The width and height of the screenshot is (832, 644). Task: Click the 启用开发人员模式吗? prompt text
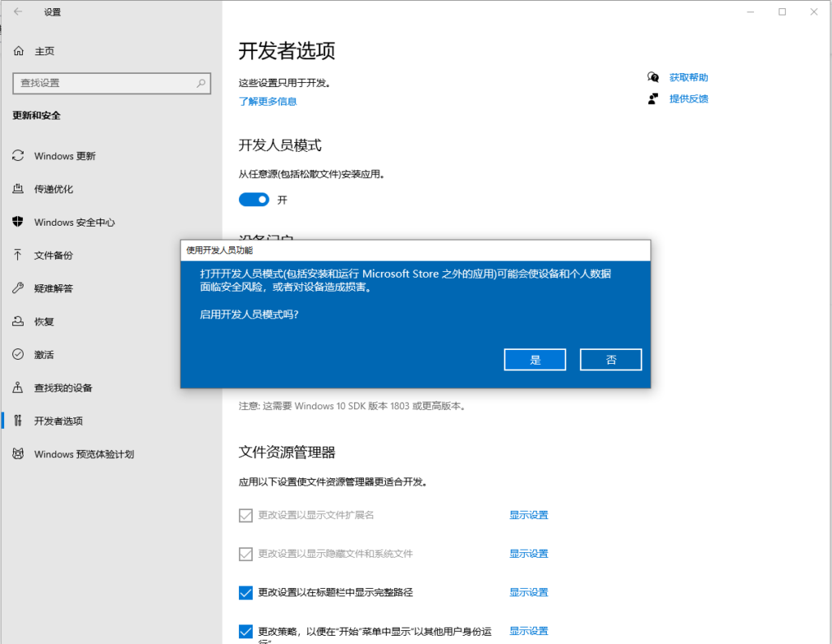pyautogui.click(x=249, y=314)
